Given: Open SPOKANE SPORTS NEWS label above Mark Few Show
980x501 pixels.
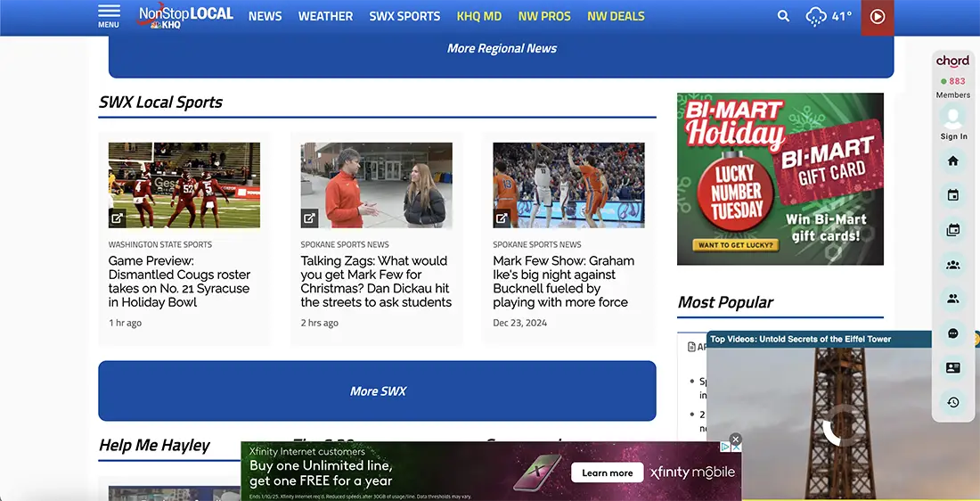Looking at the screenshot, I should pos(537,244).
